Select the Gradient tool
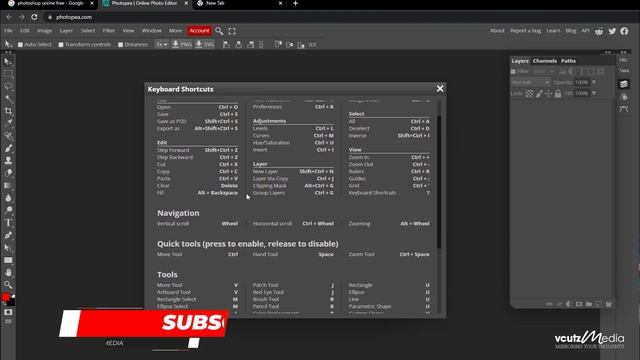The height and width of the screenshot is (360, 640). 8,185
